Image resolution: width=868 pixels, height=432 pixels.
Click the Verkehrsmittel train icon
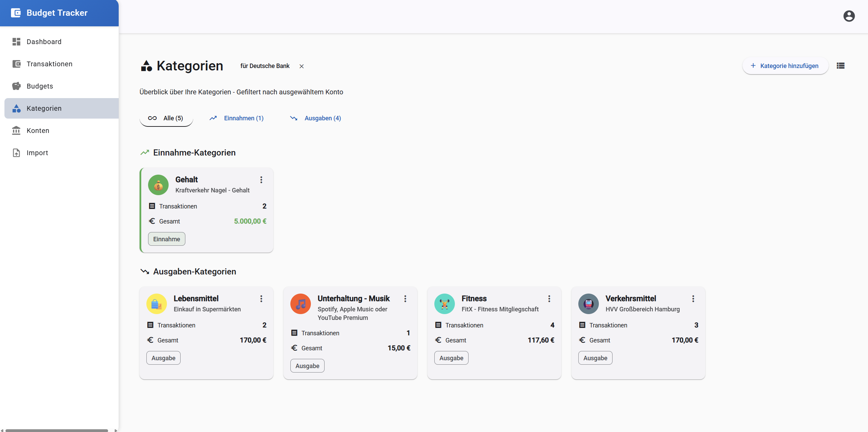[x=589, y=304]
